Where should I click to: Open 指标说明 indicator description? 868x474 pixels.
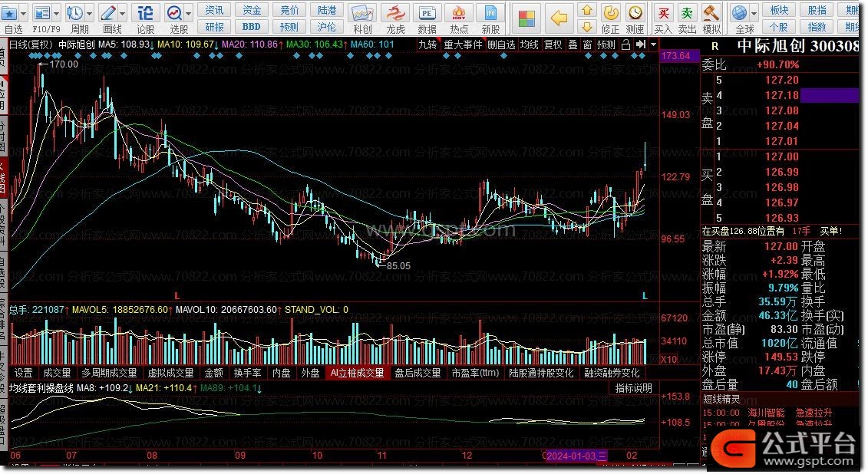tap(634, 388)
